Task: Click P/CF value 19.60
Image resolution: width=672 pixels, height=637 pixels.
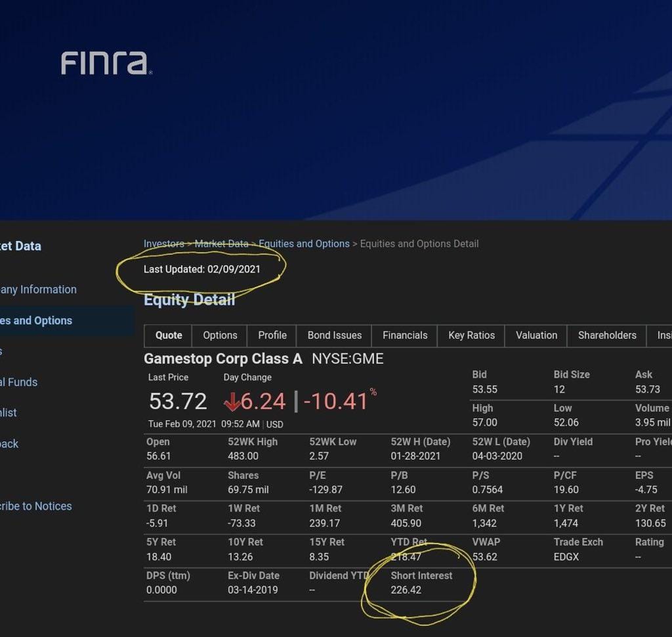Action: (x=566, y=489)
